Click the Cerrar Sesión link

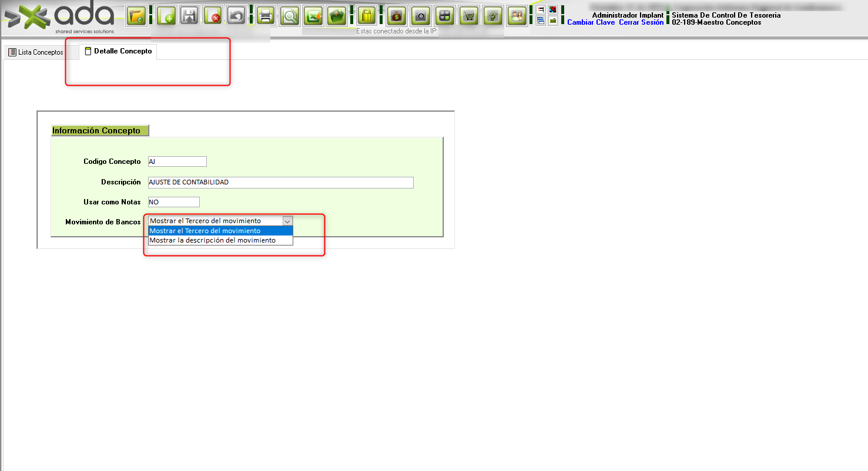click(x=641, y=22)
